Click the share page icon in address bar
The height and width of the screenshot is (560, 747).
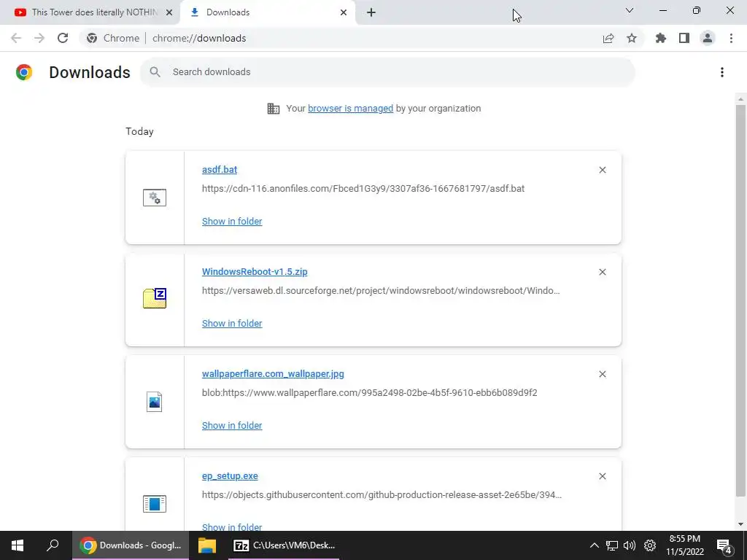[608, 38]
